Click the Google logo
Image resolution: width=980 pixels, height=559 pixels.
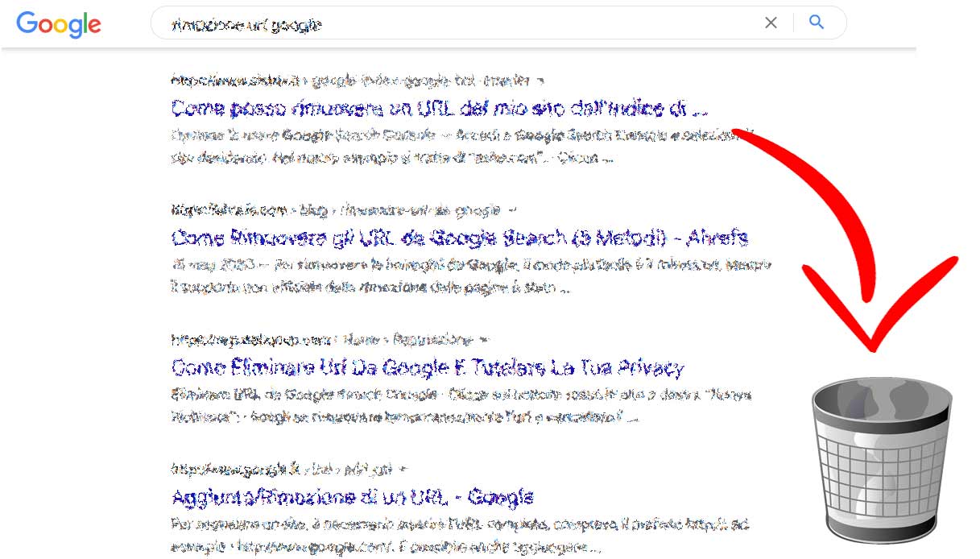click(x=57, y=25)
